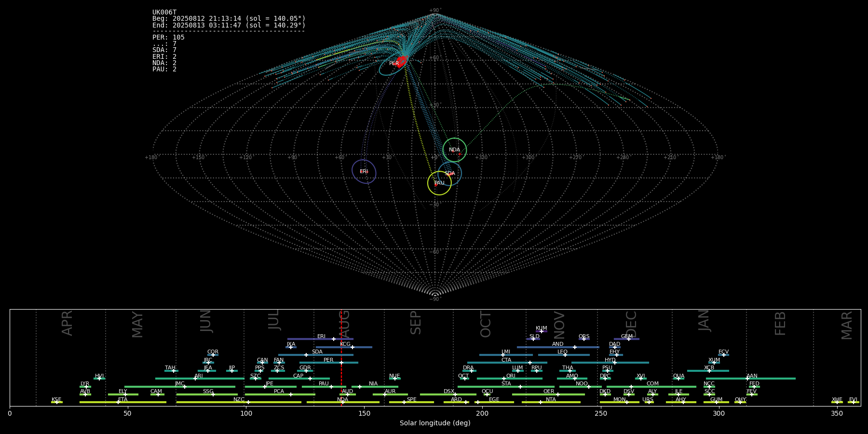Select the ORS shower bar in the timeline

(584, 339)
